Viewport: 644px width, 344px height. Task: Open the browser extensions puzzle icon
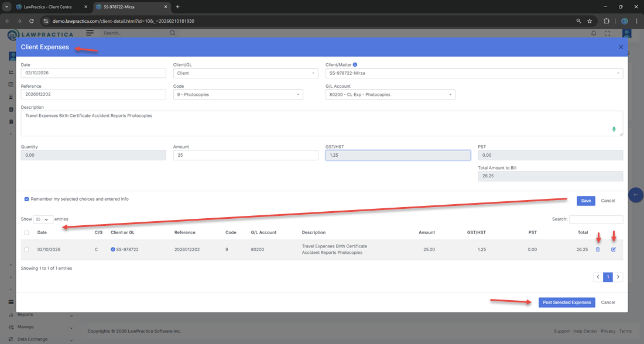(x=606, y=21)
